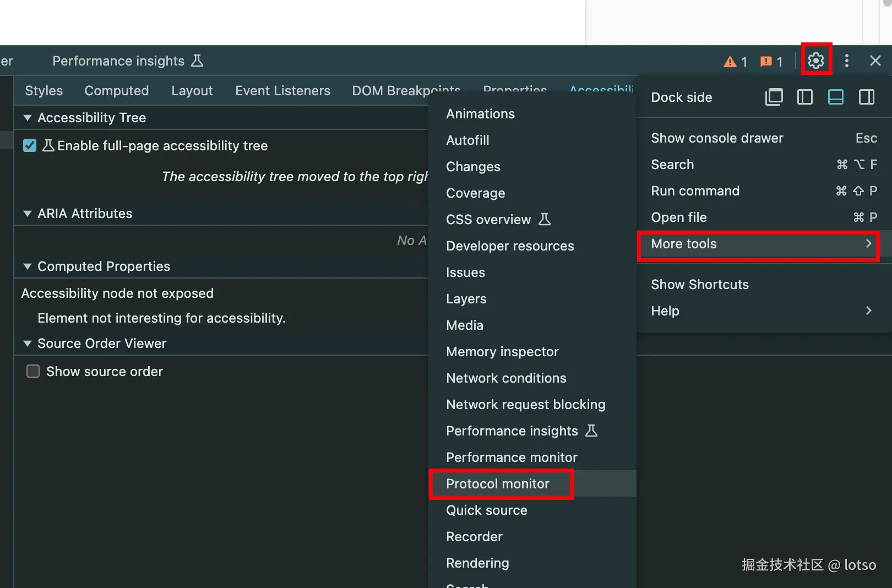This screenshot has height=588, width=892.
Task: Open the issues counter badge
Action: click(771, 62)
